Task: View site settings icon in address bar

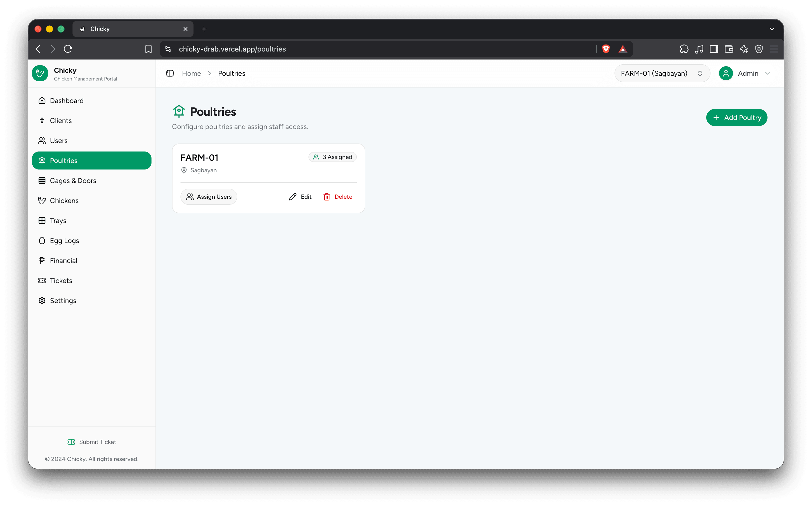Action: 168,49
